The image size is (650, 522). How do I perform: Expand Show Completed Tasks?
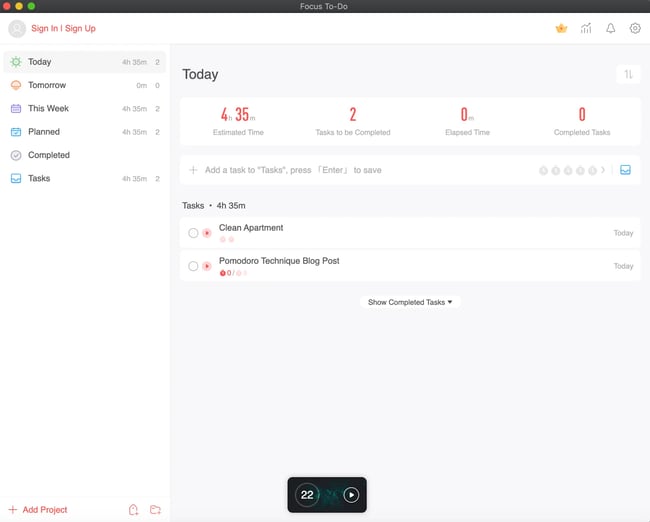(x=410, y=302)
